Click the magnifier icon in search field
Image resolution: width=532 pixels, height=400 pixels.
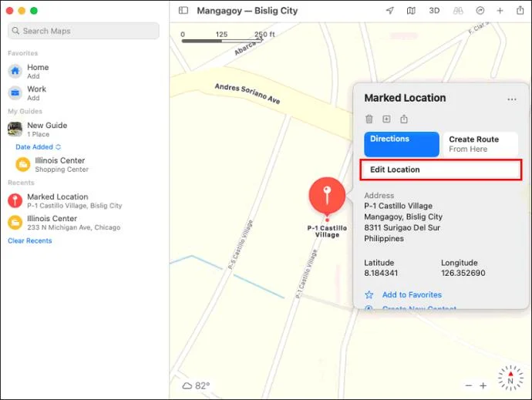pyautogui.click(x=15, y=31)
